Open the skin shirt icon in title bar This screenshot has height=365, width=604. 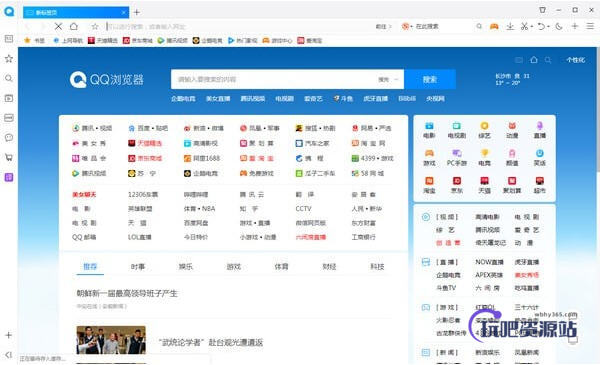[x=542, y=10]
